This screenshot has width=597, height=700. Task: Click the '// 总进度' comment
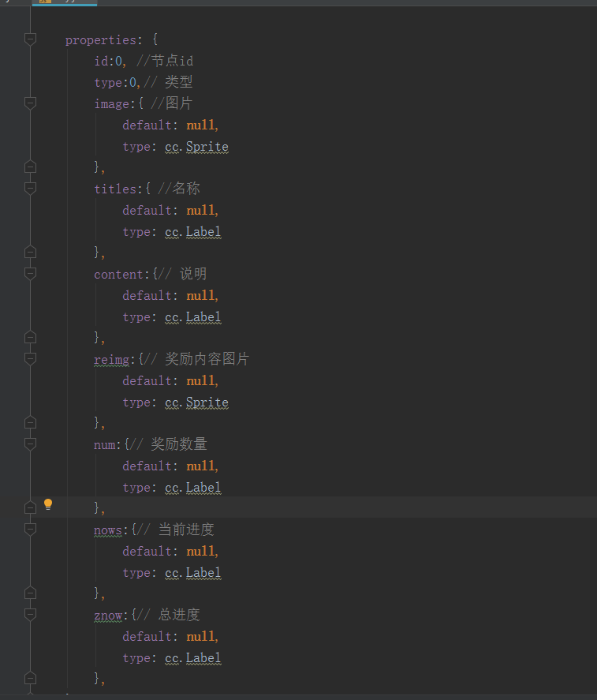click(168, 615)
